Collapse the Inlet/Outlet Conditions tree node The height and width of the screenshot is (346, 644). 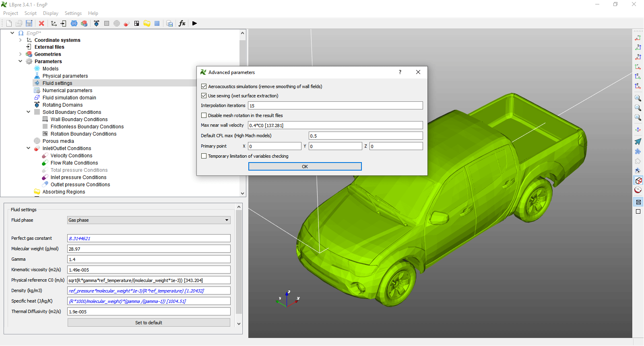coord(28,148)
